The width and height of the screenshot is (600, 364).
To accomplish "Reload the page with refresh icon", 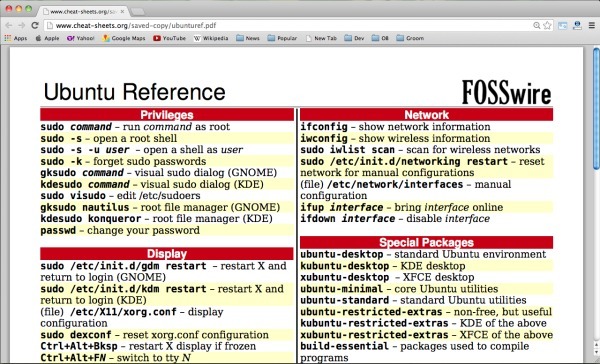I will click(35, 25).
